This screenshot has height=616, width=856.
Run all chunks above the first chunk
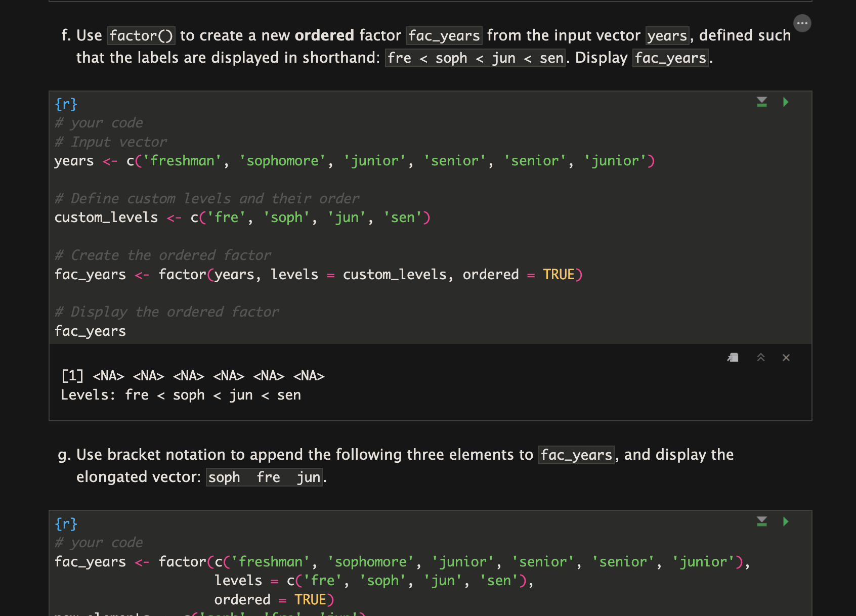pos(761,101)
